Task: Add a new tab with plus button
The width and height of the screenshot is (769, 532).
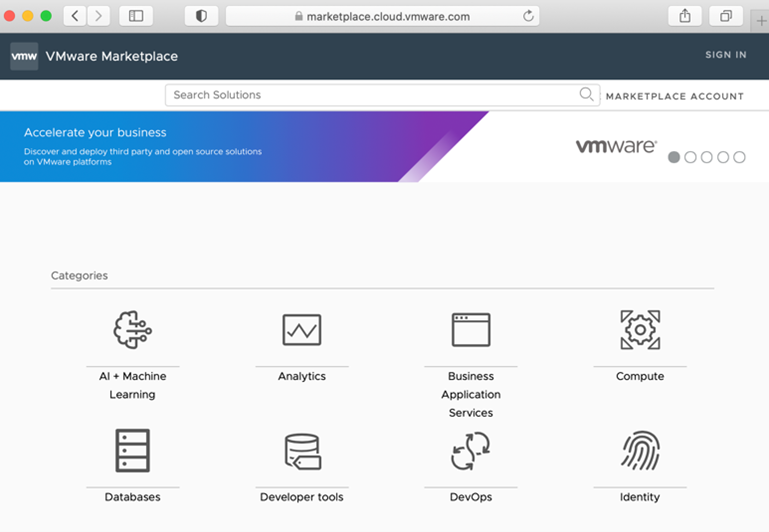Action: 761,21
